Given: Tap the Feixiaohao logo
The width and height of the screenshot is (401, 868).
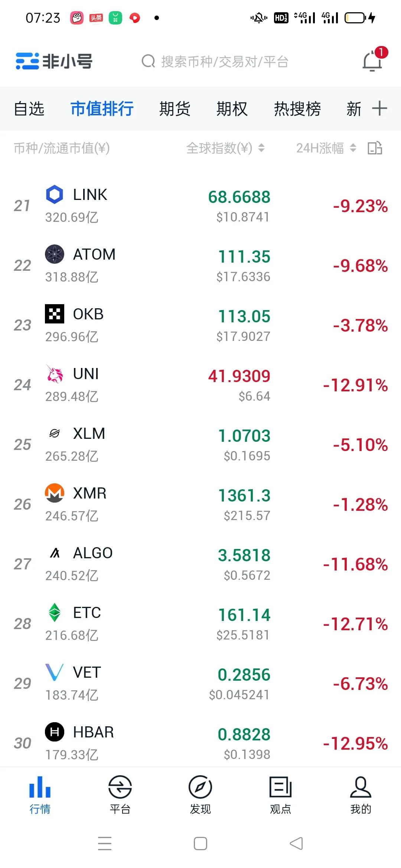Looking at the screenshot, I should (54, 61).
